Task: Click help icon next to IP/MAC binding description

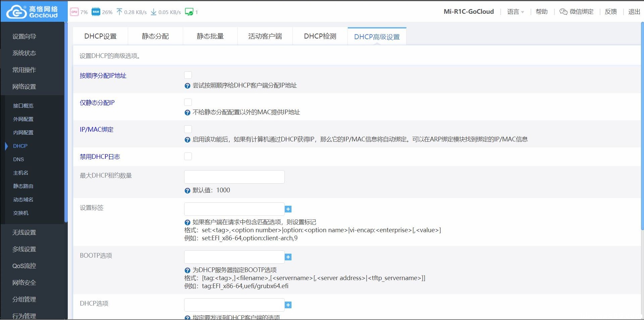Action: tap(187, 140)
